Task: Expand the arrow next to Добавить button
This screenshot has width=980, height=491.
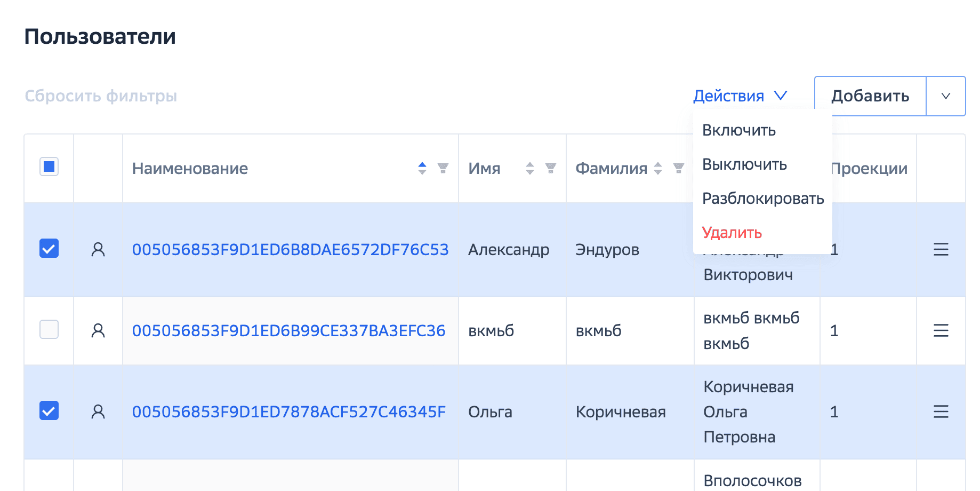Action: point(945,96)
